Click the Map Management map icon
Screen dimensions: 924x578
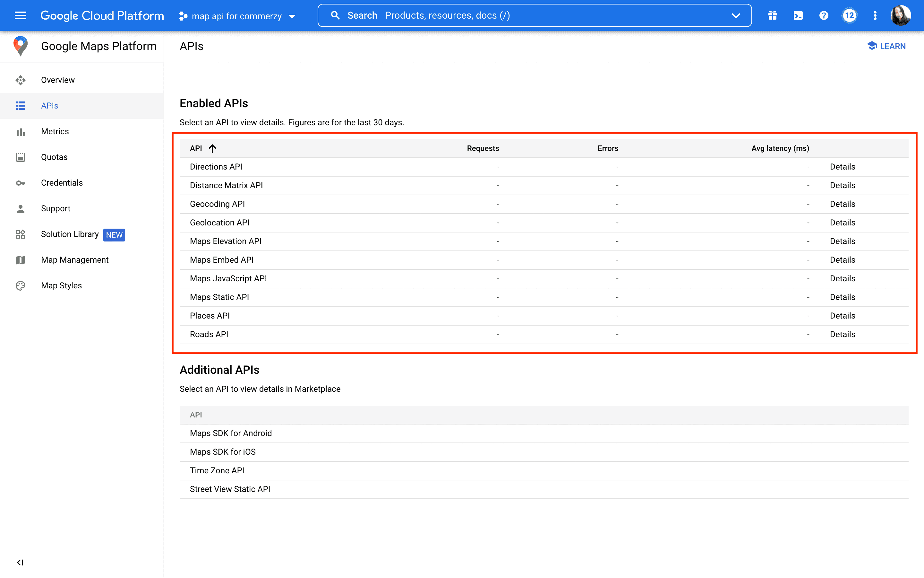pyautogui.click(x=21, y=260)
